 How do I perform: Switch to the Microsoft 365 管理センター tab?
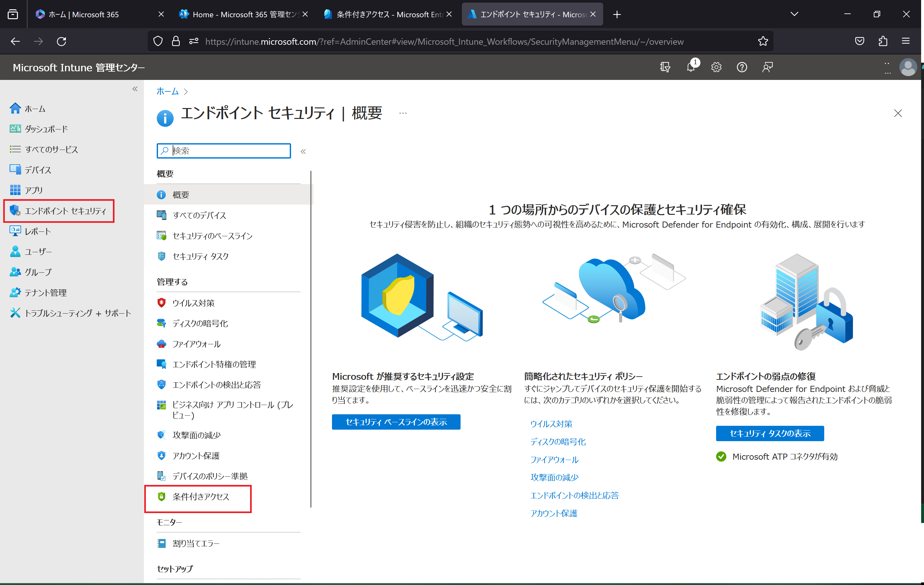point(244,14)
